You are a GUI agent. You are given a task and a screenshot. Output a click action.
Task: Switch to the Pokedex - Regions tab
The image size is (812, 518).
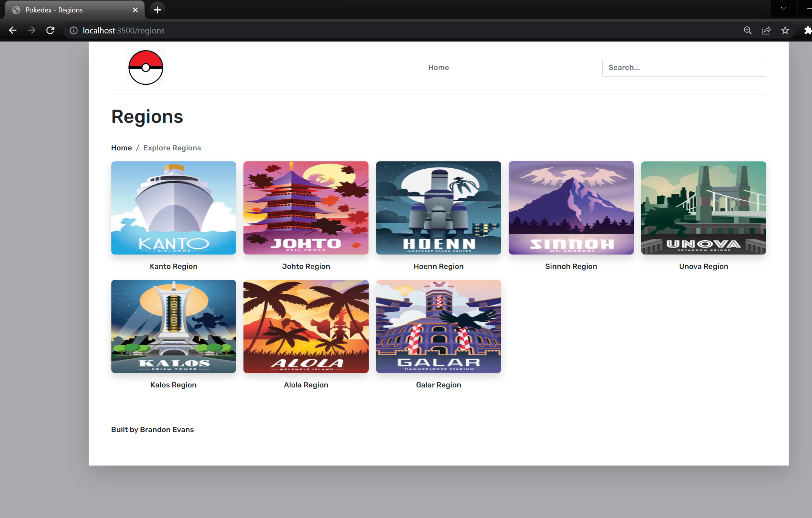[58, 10]
